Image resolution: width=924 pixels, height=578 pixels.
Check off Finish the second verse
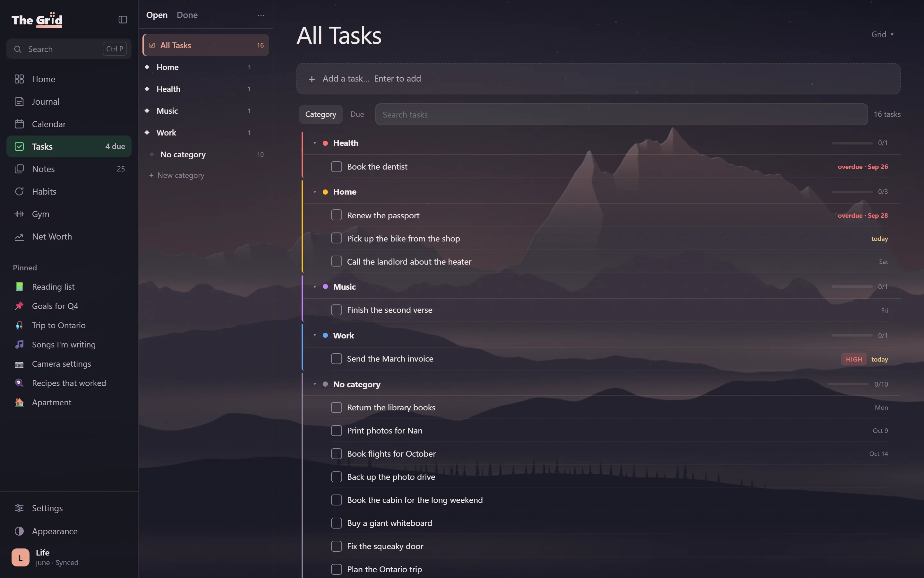(x=336, y=310)
